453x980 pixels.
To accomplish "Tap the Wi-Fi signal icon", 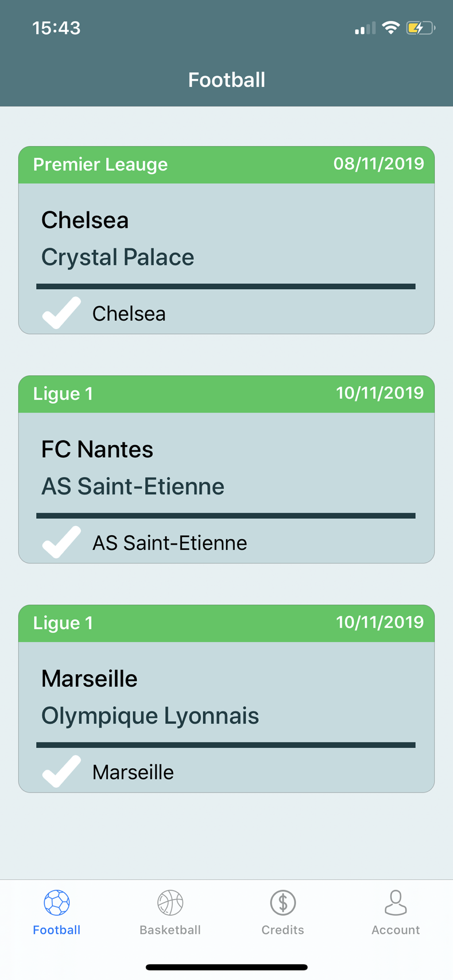I will click(391, 28).
